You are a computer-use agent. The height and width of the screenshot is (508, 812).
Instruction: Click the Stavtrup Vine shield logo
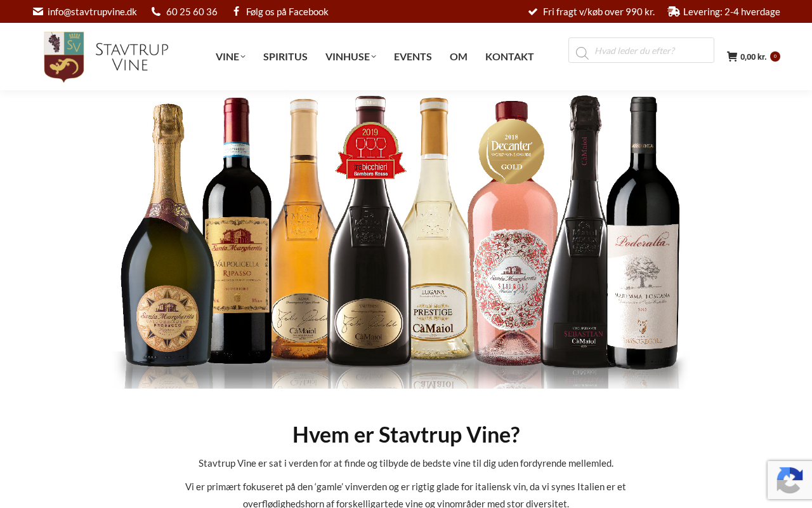(x=64, y=57)
